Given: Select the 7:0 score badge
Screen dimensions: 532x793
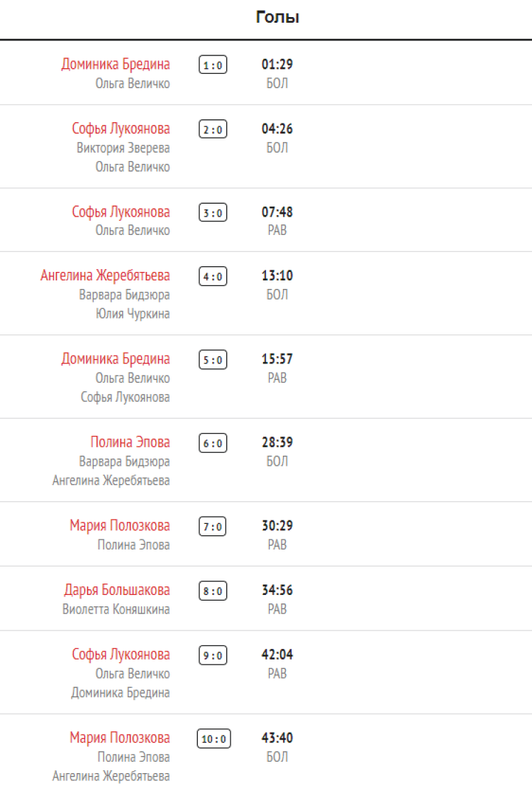Looking at the screenshot, I should point(213,527).
